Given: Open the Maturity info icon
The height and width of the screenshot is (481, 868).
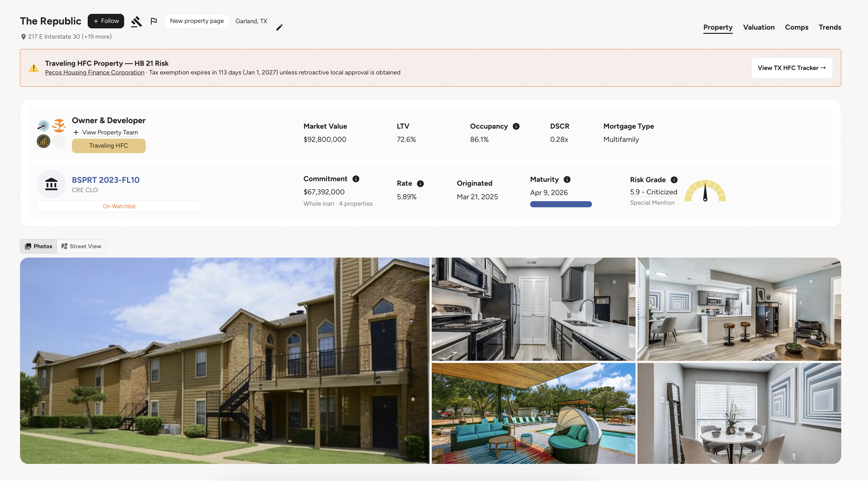Looking at the screenshot, I should click(x=567, y=180).
